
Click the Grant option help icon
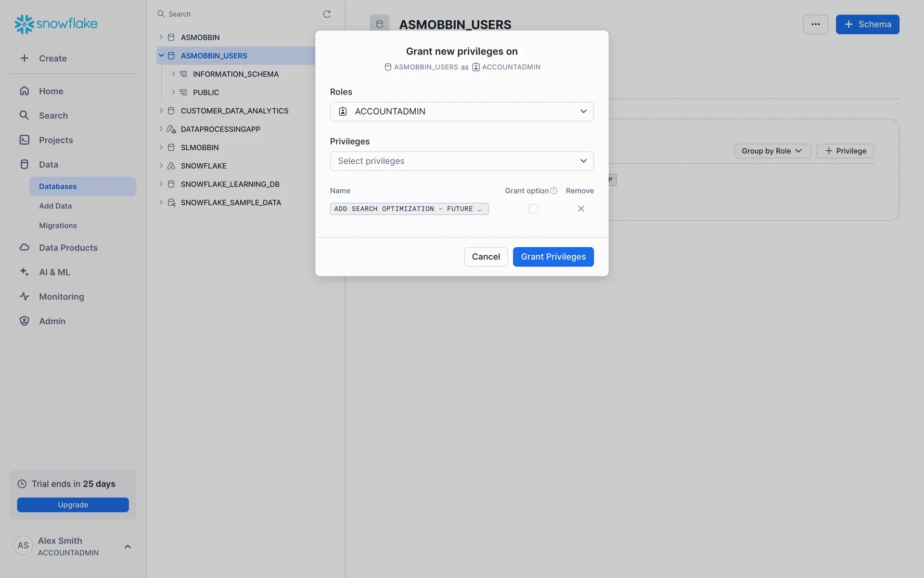[554, 191]
